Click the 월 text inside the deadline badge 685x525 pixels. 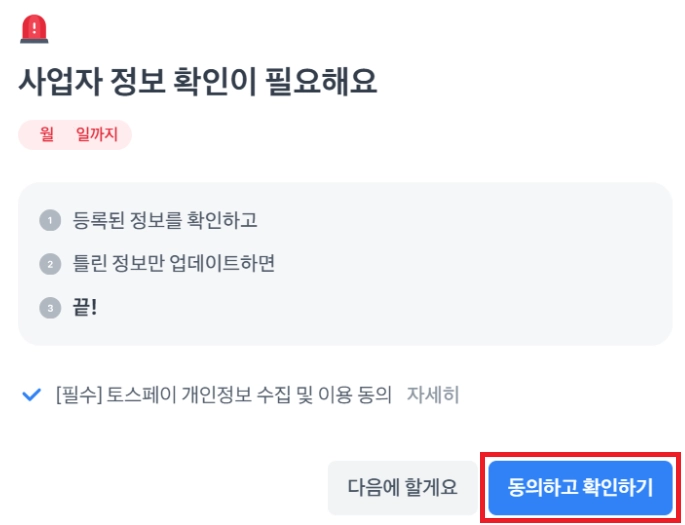[x=47, y=135]
